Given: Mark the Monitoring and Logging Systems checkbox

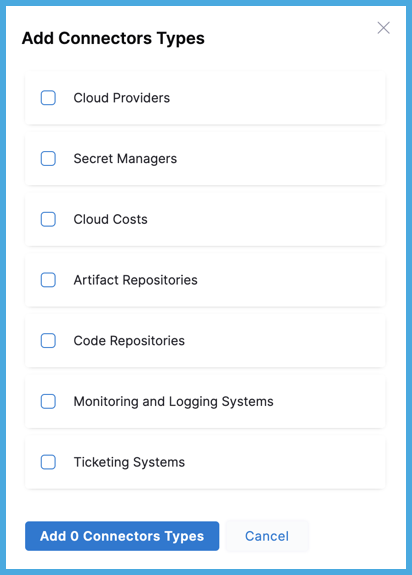Looking at the screenshot, I should [x=48, y=402].
